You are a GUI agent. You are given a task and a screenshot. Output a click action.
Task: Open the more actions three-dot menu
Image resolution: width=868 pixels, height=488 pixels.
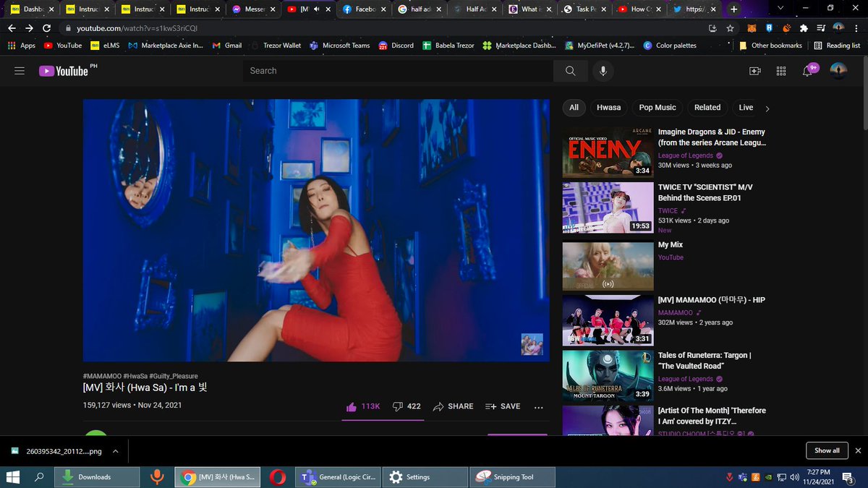(x=538, y=407)
